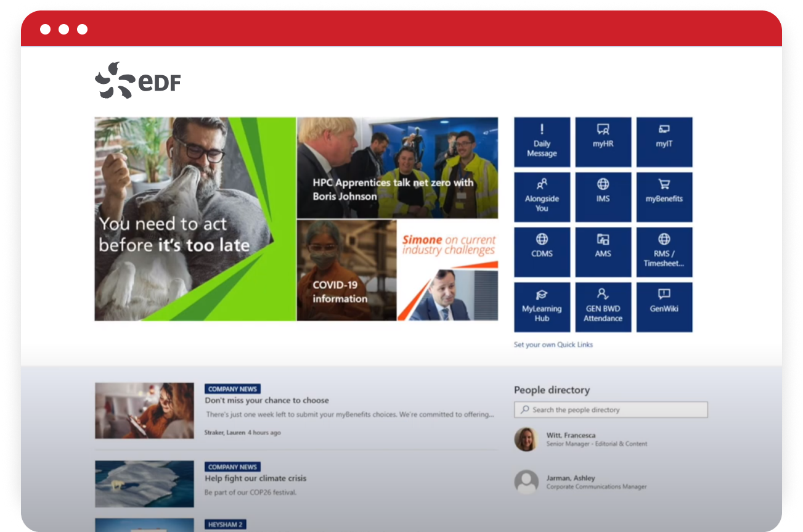803x532 pixels.
Task: Click author name 'Straker, Lauren'
Action: tap(224, 433)
